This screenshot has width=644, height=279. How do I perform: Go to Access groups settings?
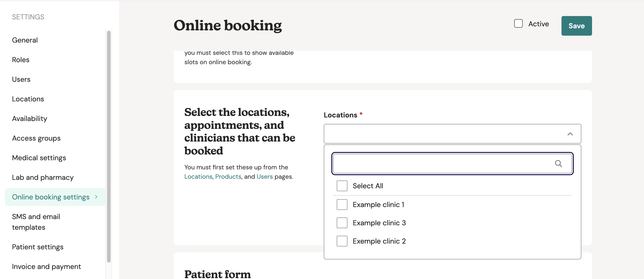pos(36,138)
